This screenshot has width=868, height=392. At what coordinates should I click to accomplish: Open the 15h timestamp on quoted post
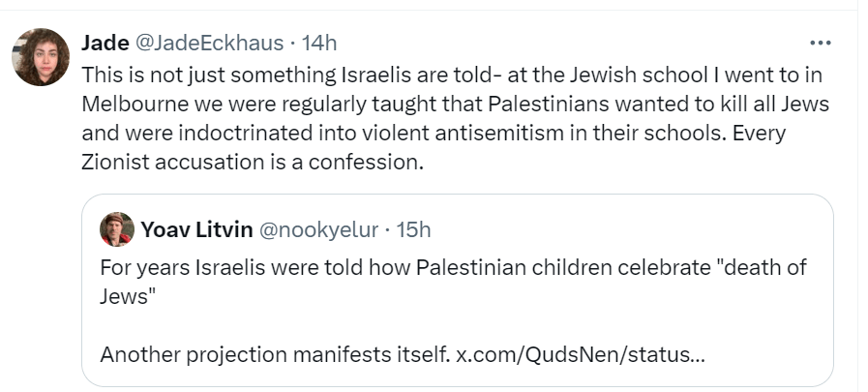coord(413,229)
